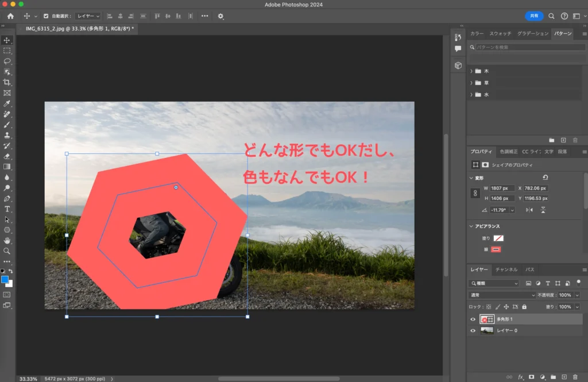Click the layer style fx icon
588x382 pixels.
pos(521,377)
